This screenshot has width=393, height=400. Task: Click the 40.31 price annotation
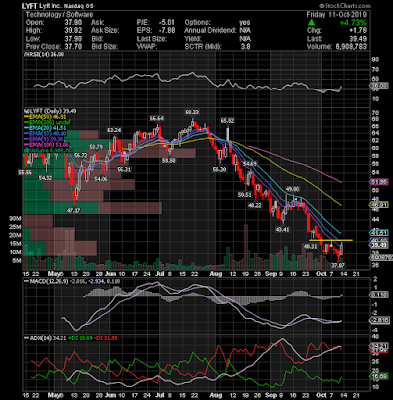tap(310, 247)
